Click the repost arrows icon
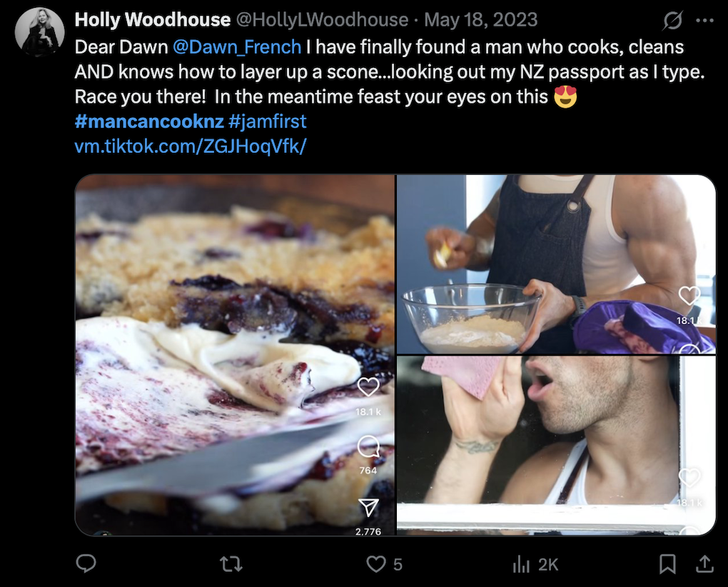728x587 pixels. 230,564
